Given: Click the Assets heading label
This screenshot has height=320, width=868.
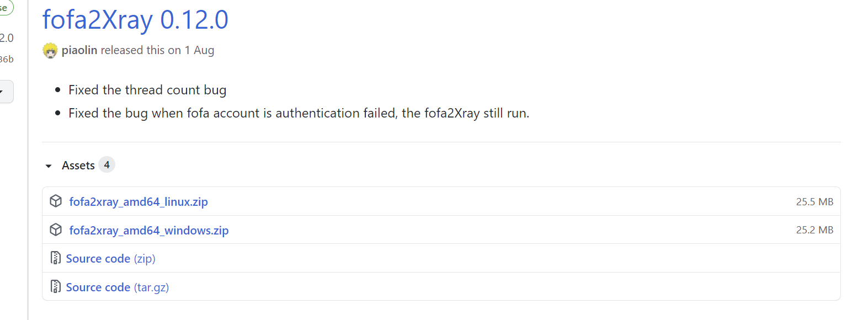Looking at the screenshot, I should tap(78, 166).
